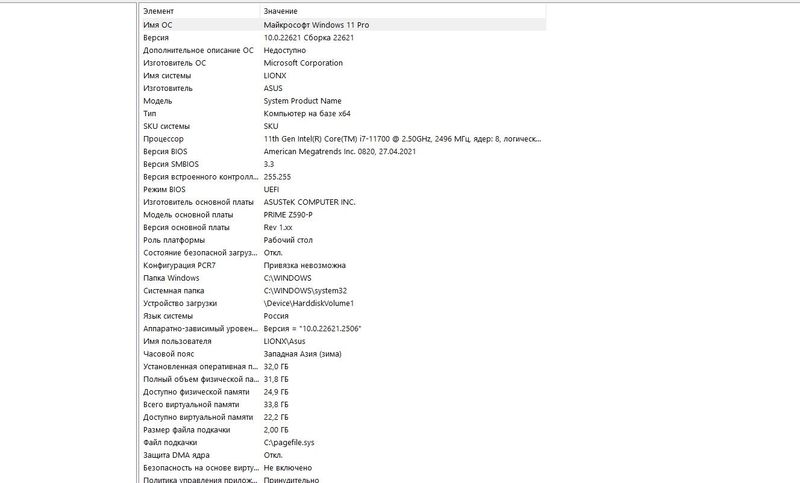
Task: Select the "Изготовитель ОС" row label
Action: pyautogui.click(x=174, y=63)
